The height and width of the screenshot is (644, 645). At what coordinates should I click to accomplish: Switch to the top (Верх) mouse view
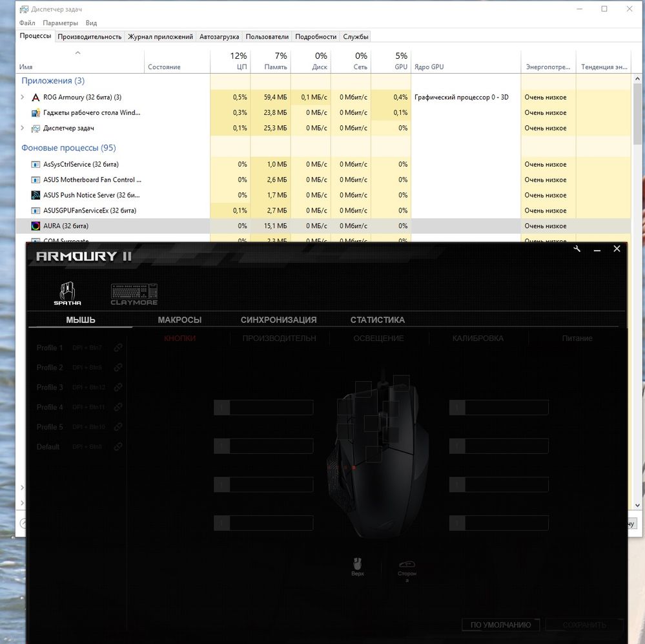(358, 566)
